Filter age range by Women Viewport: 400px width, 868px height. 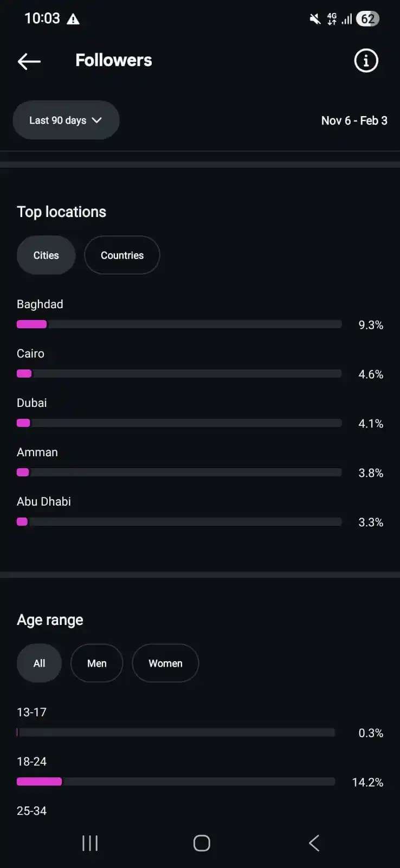coord(165,663)
